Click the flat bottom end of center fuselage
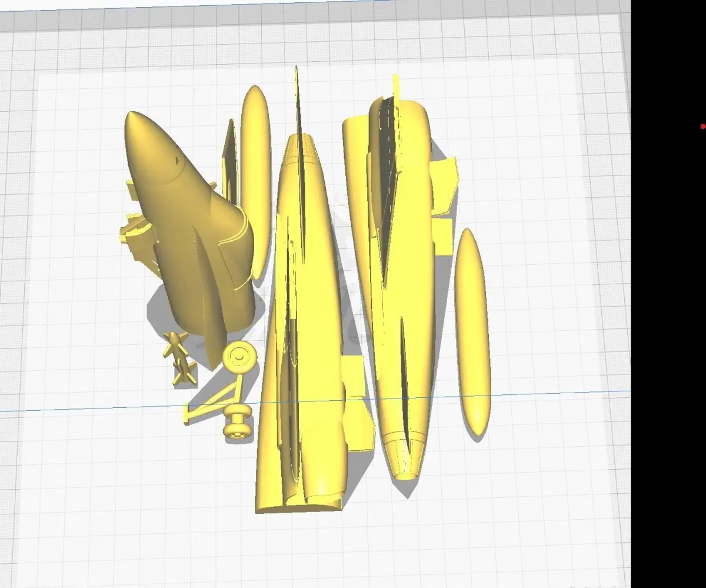The height and width of the screenshot is (588, 706). [299, 504]
